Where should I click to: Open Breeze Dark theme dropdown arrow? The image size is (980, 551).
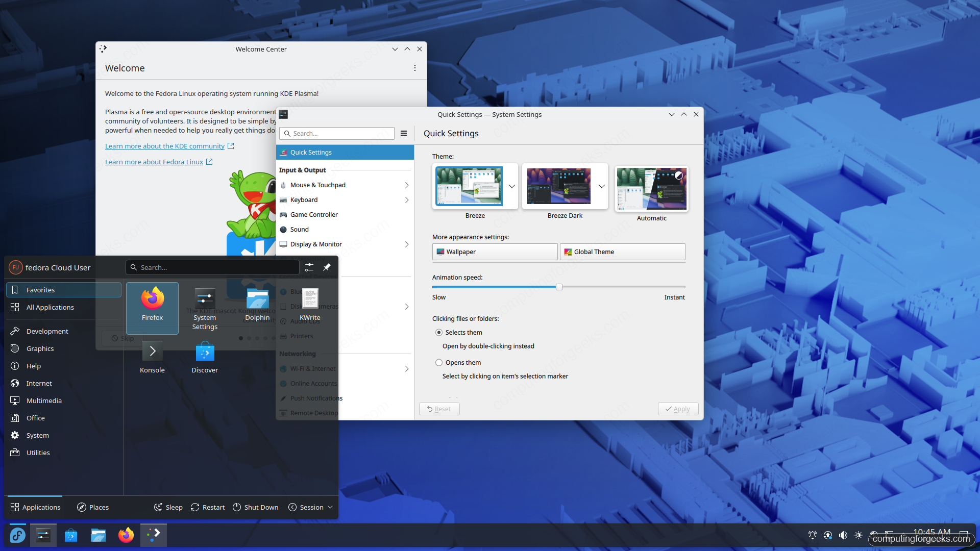click(x=602, y=186)
